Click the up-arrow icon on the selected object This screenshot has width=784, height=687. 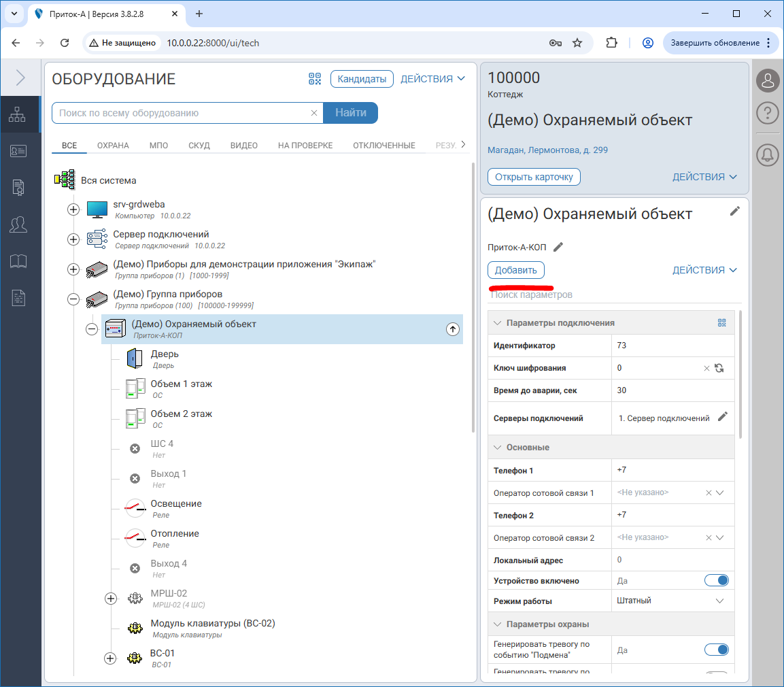(452, 329)
